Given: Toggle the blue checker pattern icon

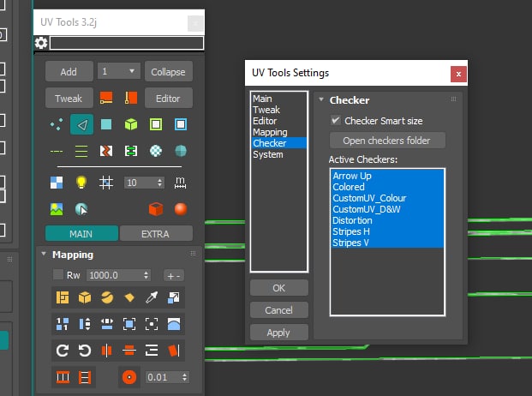Looking at the screenshot, I should tap(57, 183).
